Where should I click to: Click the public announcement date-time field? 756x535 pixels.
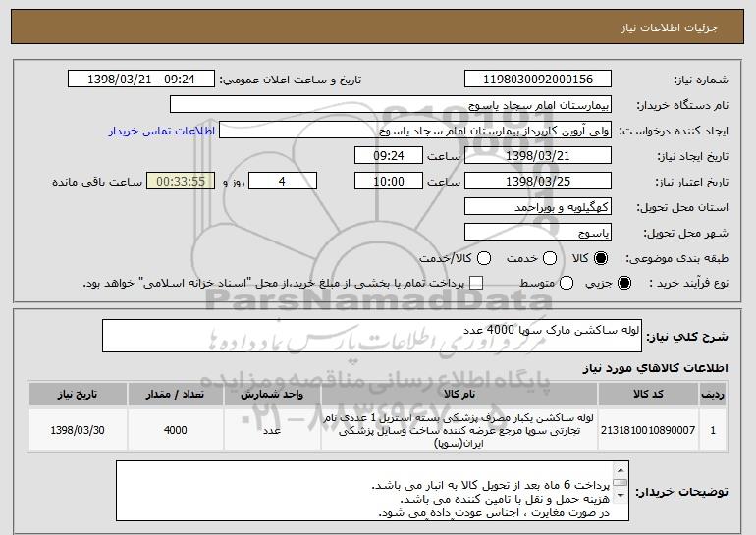[x=141, y=80]
